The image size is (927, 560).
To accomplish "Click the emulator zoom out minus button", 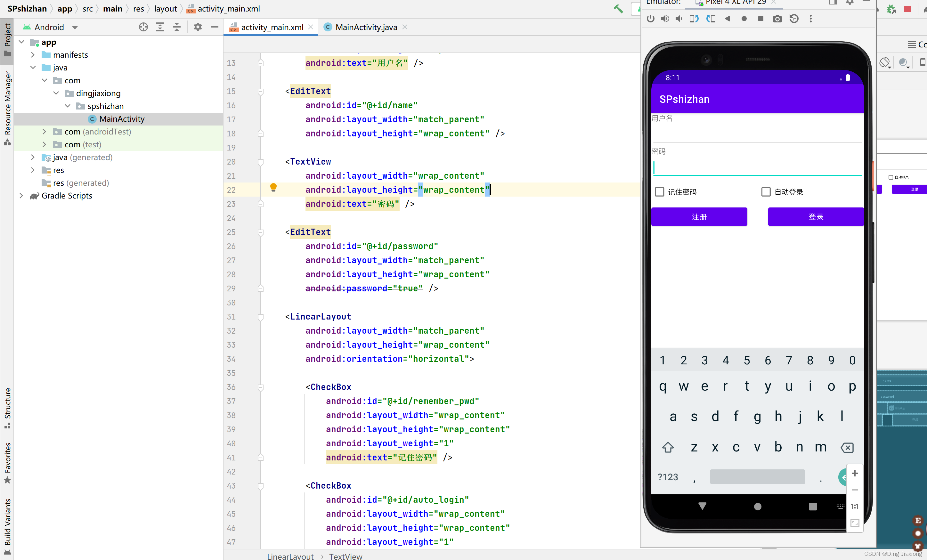I will point(855,490).
